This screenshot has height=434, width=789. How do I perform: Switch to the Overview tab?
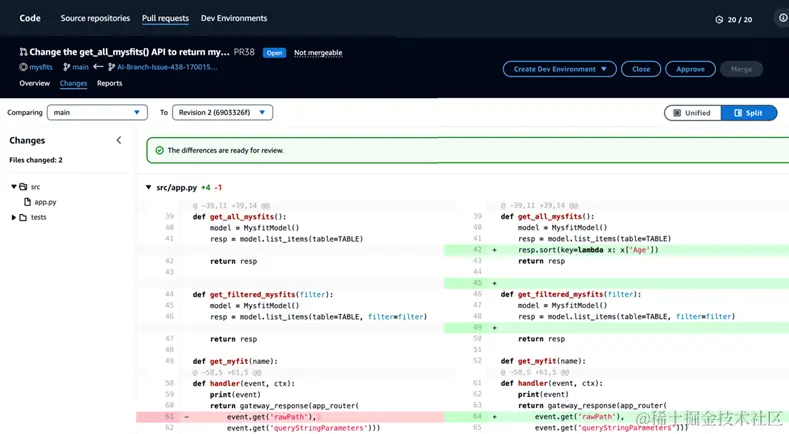[34, 83]
